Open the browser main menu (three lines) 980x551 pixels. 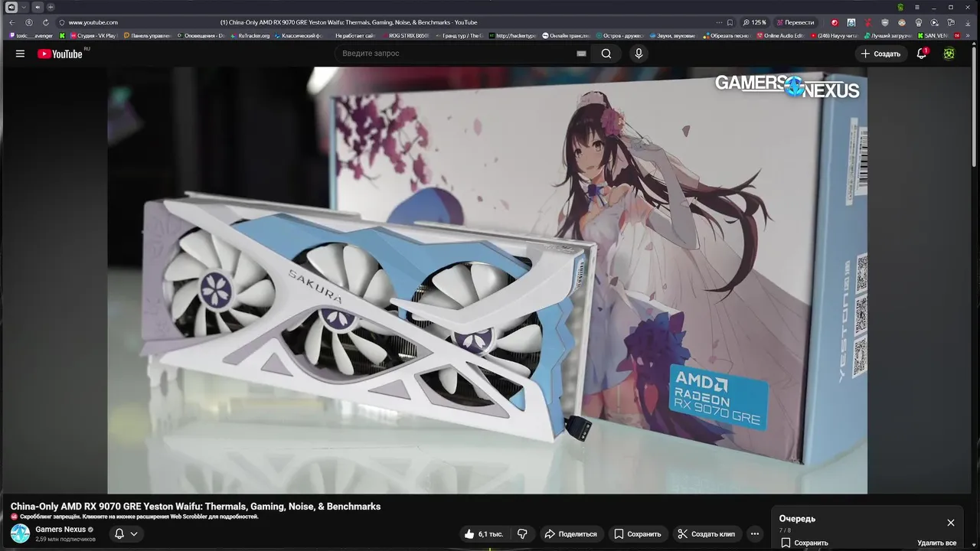(917, 7)
